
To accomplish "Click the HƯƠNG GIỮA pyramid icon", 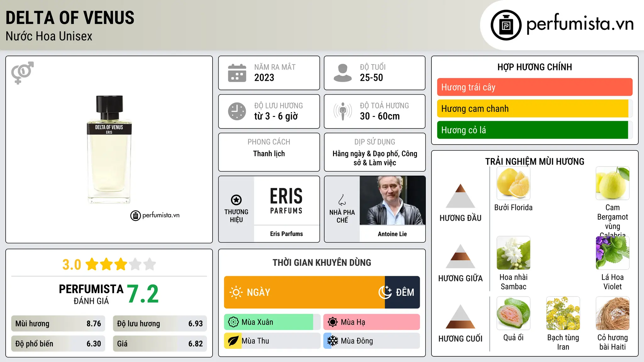I will tap(460, 256).
